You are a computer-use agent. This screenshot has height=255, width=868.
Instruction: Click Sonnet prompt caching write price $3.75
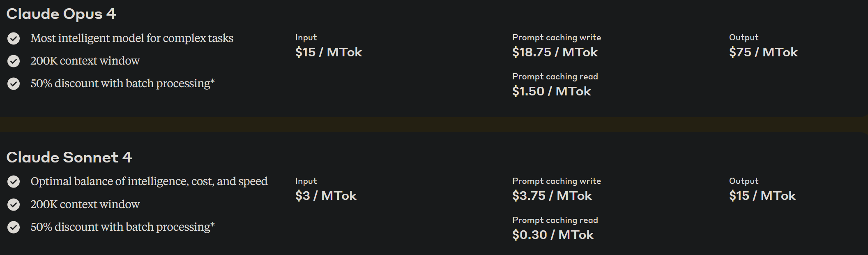pyautogui.click(x=552, y=196)
